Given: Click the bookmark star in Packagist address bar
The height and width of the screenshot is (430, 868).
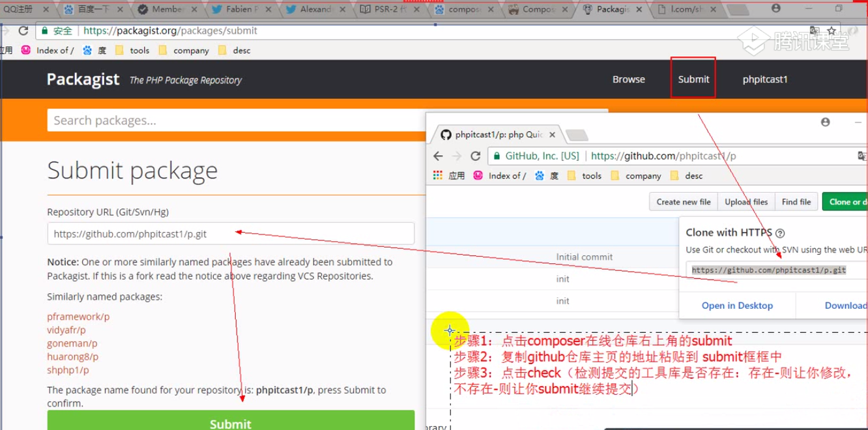Looking at the screenshot, I should 832,31.
